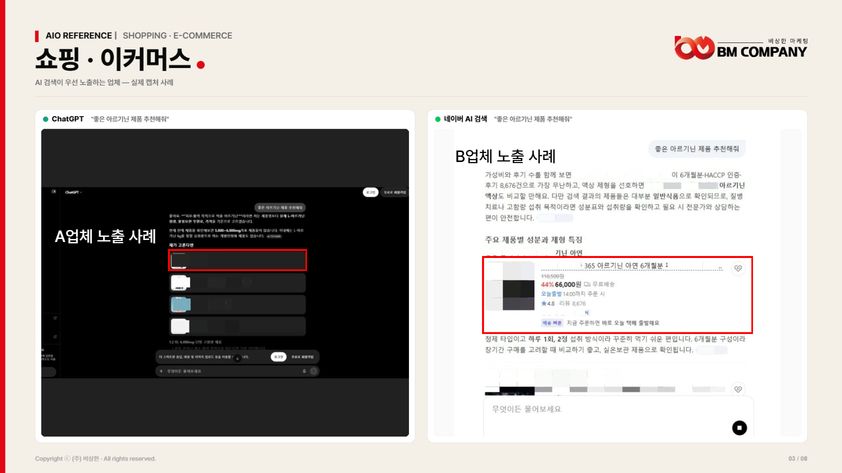Click the slide subtitle about AI search exposure
Image resolution: width=842 pixels, height=473 pixels.
[x=104, y=82]
